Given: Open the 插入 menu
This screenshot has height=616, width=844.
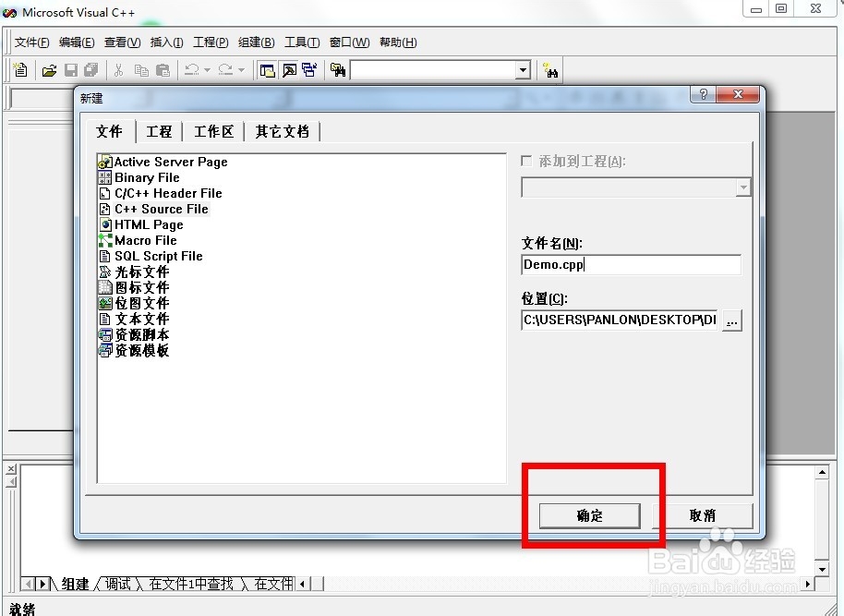Looking at the screenshot, I should click(x=166, y=42).
